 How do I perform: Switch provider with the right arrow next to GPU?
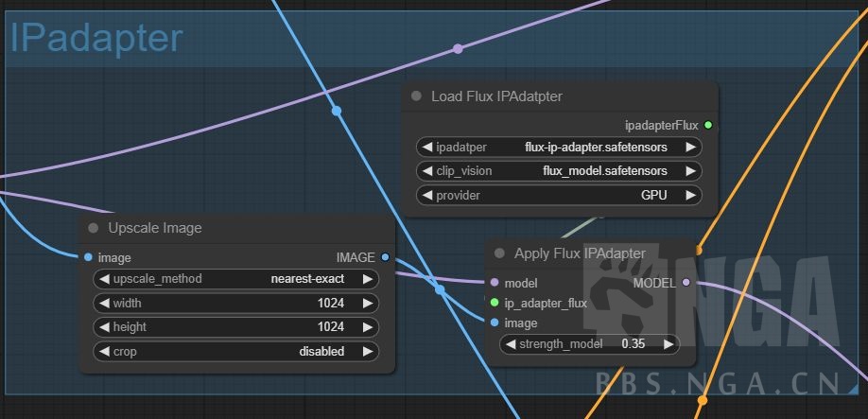[x=690, y=196]
